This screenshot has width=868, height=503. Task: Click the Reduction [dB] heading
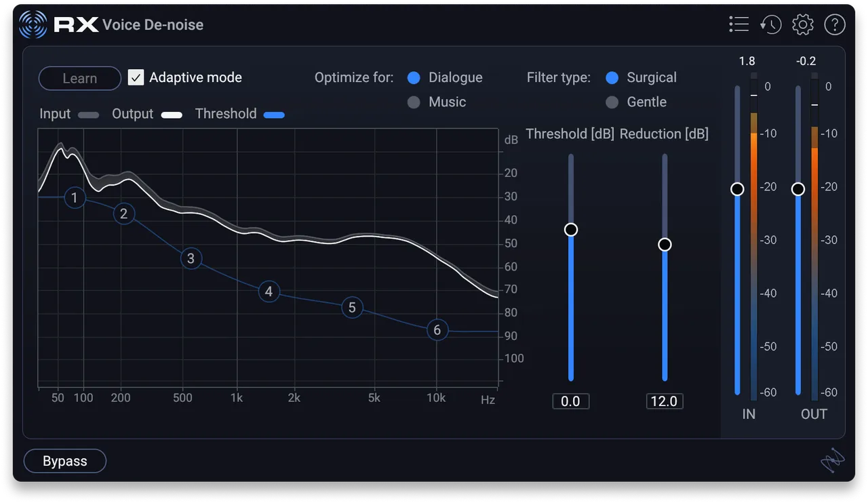[x=664, y=134]
